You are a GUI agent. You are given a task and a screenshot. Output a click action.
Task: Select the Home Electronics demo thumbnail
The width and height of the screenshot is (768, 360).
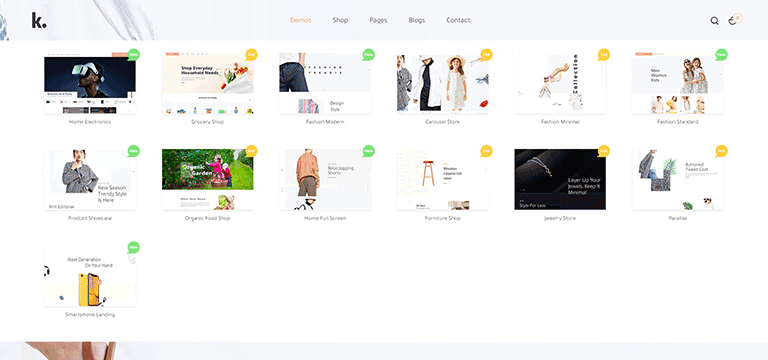point(90,84)
